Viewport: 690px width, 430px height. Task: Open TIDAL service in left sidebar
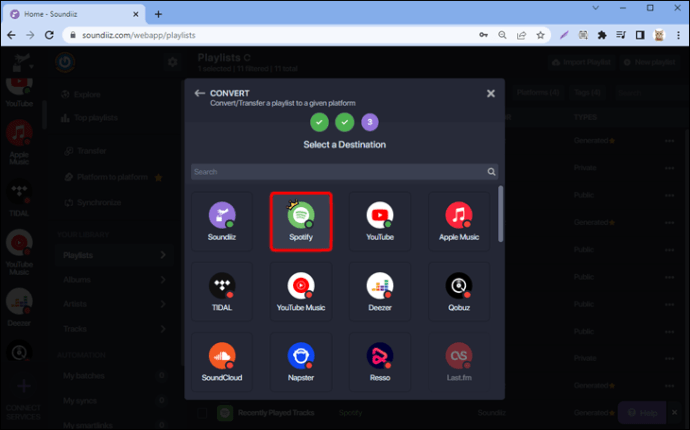click(x=19, y=198)
